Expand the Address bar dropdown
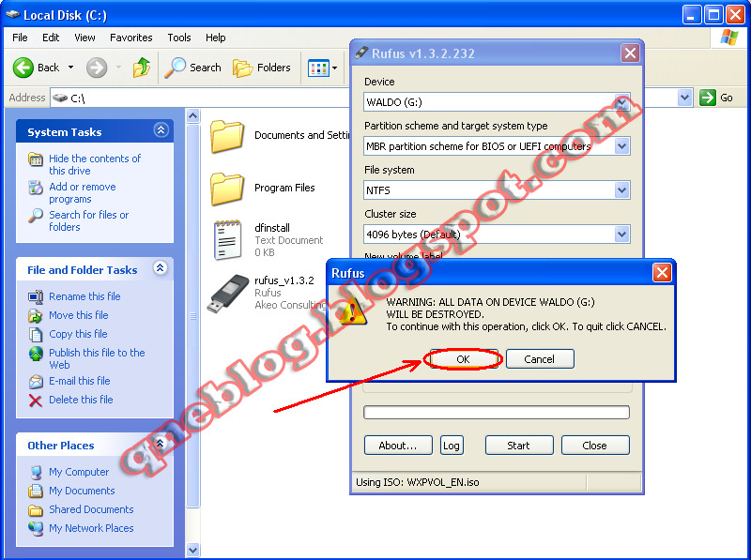Image resolution: width=751 pixels, height=560 pixels. [x=685, y=98]
